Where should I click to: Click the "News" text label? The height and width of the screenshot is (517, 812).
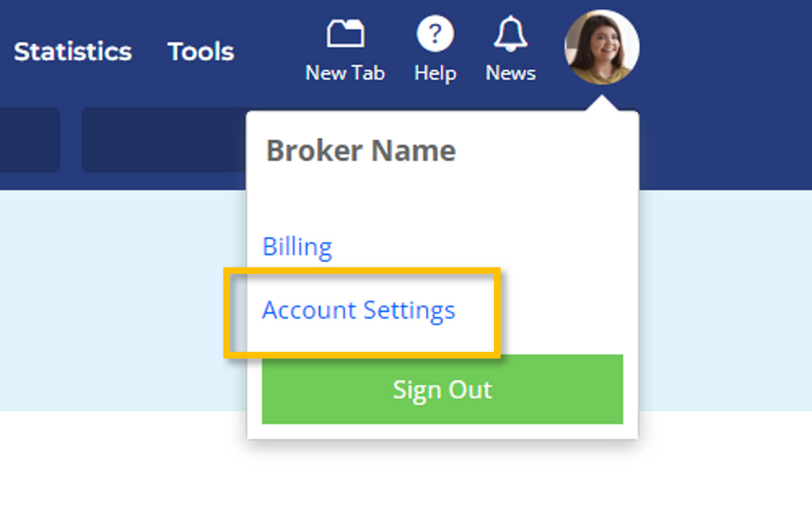click(x=511, y=73)
